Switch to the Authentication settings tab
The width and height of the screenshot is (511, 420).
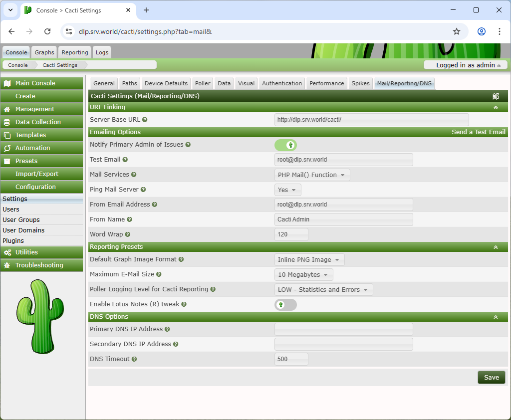(x=281, y=83)
